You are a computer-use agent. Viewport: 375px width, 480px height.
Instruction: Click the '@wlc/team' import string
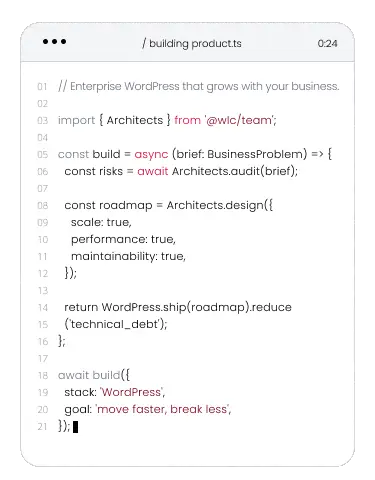[x=240, y=120]
